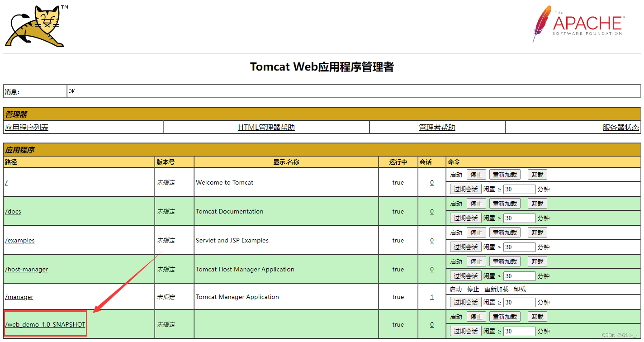Reload the /docs application
Image resolution: width=644 pixels, height=342 pixels.
click(x=505, y=204)
